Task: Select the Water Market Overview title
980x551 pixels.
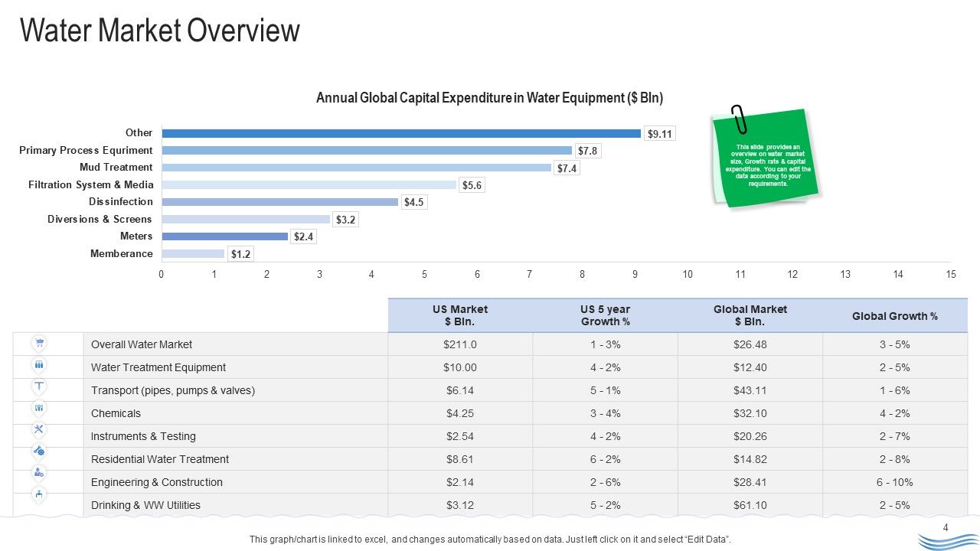Action: coord(159,31)
